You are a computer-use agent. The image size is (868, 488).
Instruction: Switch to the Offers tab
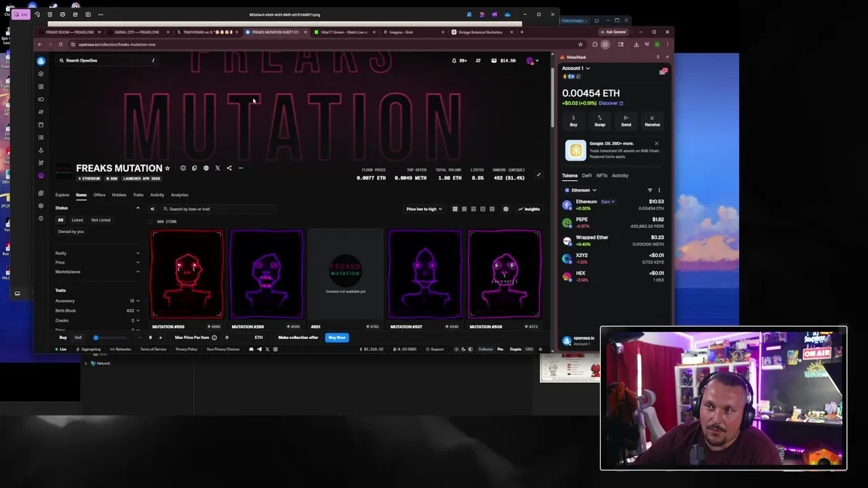99,195
